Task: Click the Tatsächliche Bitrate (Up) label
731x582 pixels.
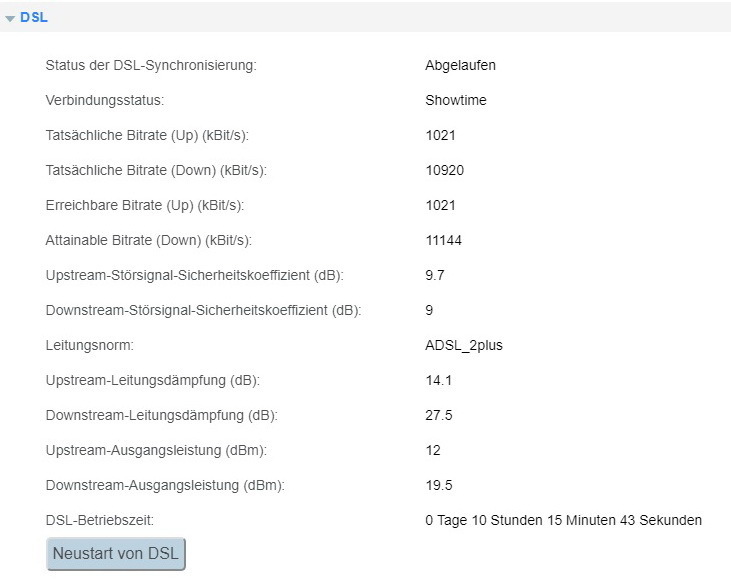Action: tap(147, 135)
